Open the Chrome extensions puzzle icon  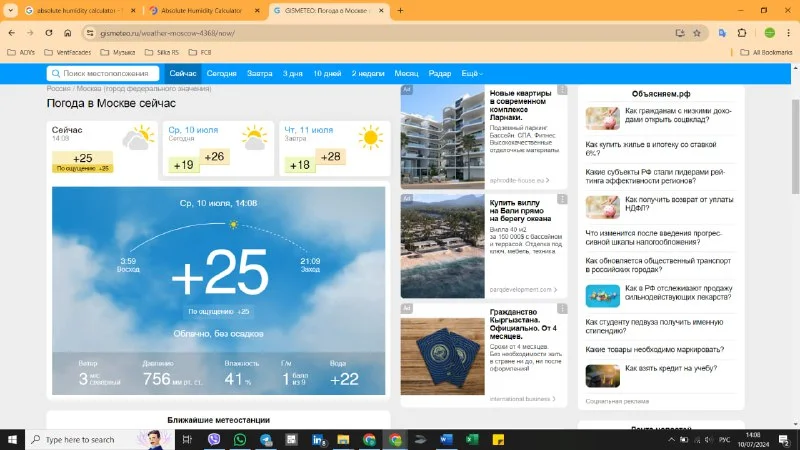point(742,32)
